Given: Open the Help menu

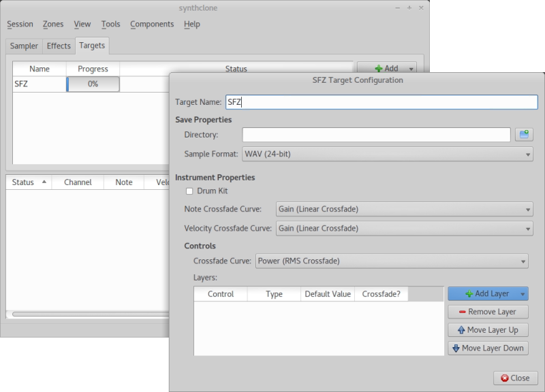Looking at the screenshot, I should coord(192,24).
